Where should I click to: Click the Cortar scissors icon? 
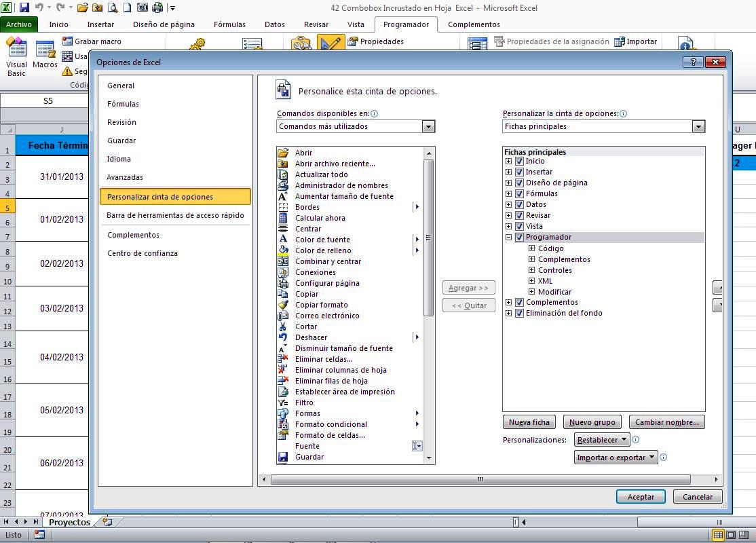click(283, 326)
